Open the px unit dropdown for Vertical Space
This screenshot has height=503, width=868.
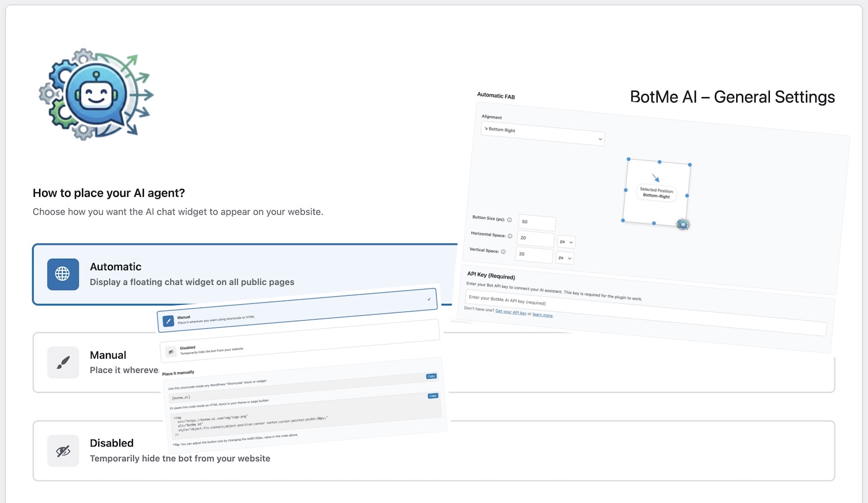click(565, 258)
